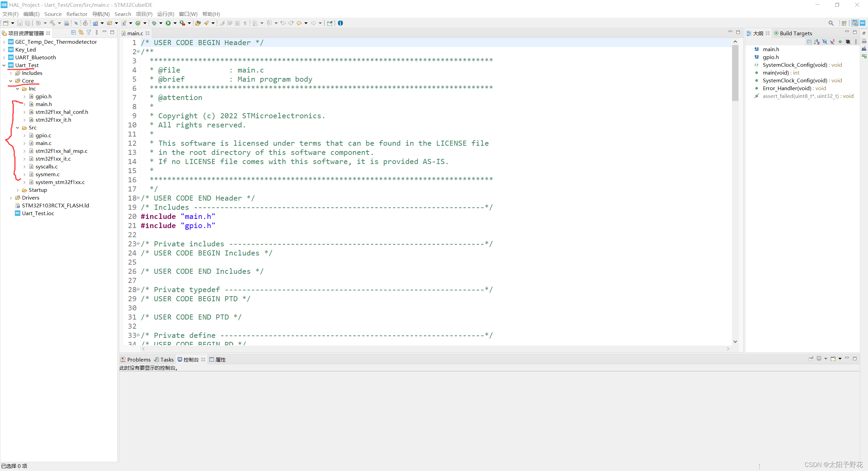Toggle hide static members in the outline
The height and width of the screenshot is (471, 868).
(832, 42)
